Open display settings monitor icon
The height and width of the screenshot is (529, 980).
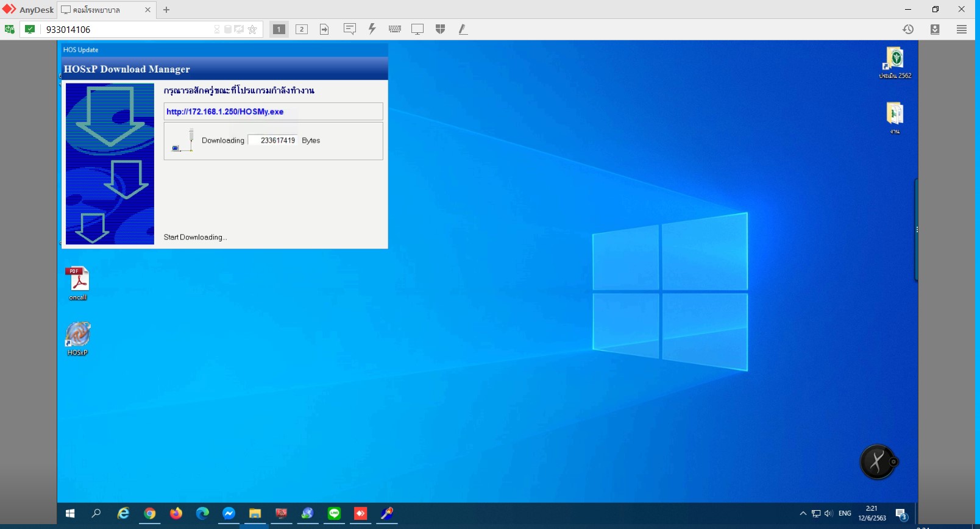click(x=417, y=29)
